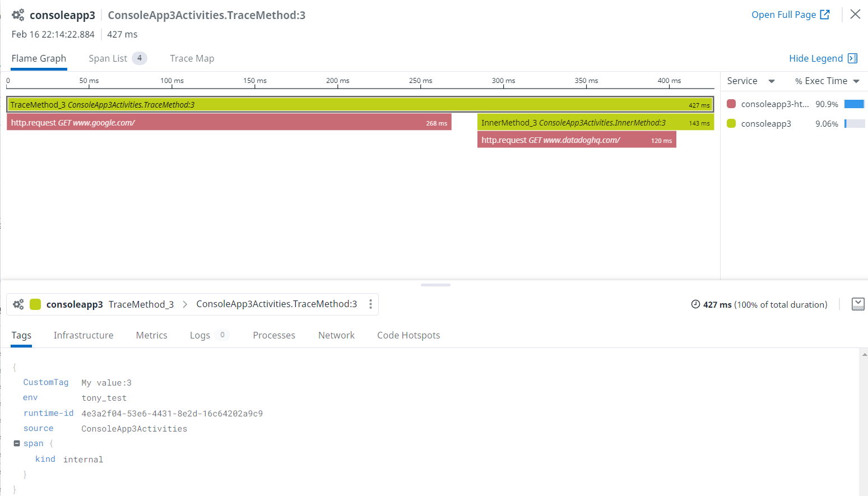
Task: Click the value 'My value:3'
Action: [x=106, y=383]
